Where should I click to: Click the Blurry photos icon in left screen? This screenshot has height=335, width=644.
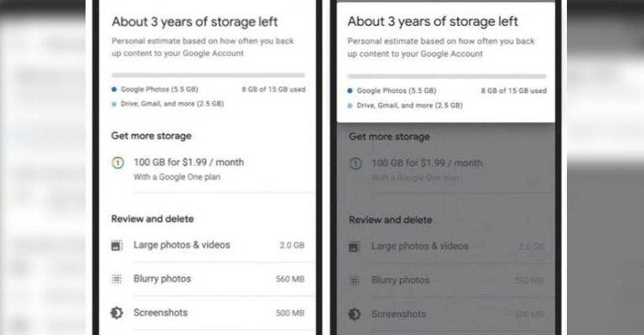pos(117,279)
